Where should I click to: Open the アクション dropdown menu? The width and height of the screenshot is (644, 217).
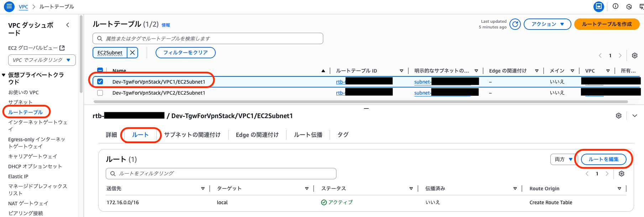548,24
